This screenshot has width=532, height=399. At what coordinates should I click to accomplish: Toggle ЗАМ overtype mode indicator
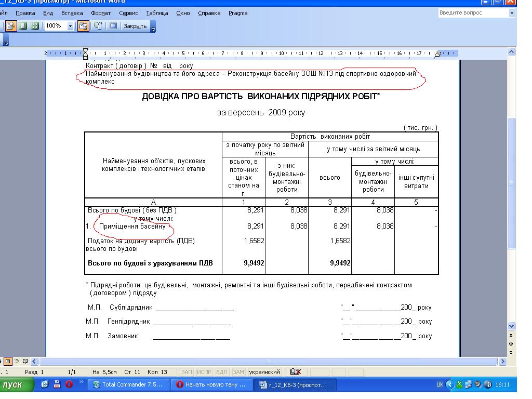[x=238, y=372]
